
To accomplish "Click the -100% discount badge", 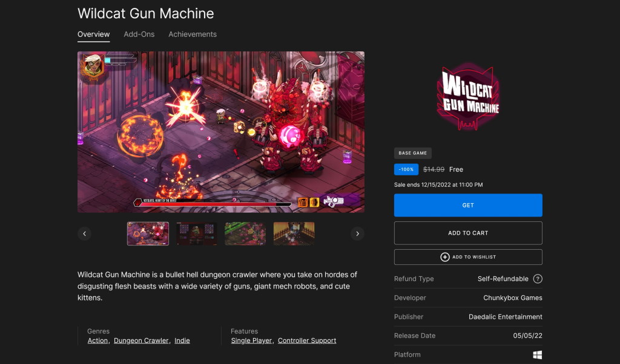I will click(406, 169).
